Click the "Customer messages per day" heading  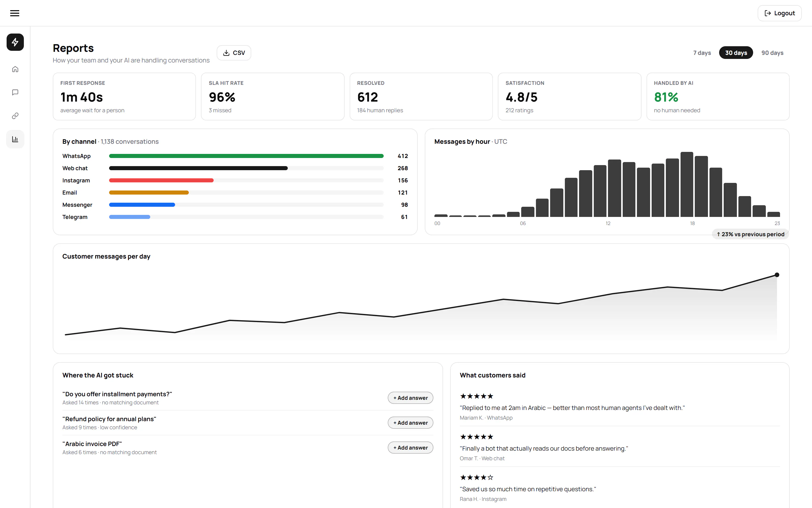(106, 256)
